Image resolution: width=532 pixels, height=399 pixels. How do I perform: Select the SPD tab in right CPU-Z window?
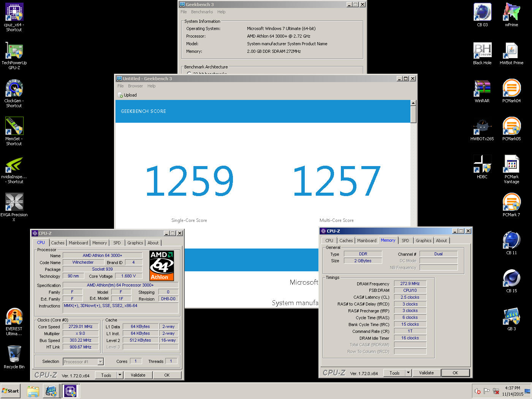click(x=405, y=241)
